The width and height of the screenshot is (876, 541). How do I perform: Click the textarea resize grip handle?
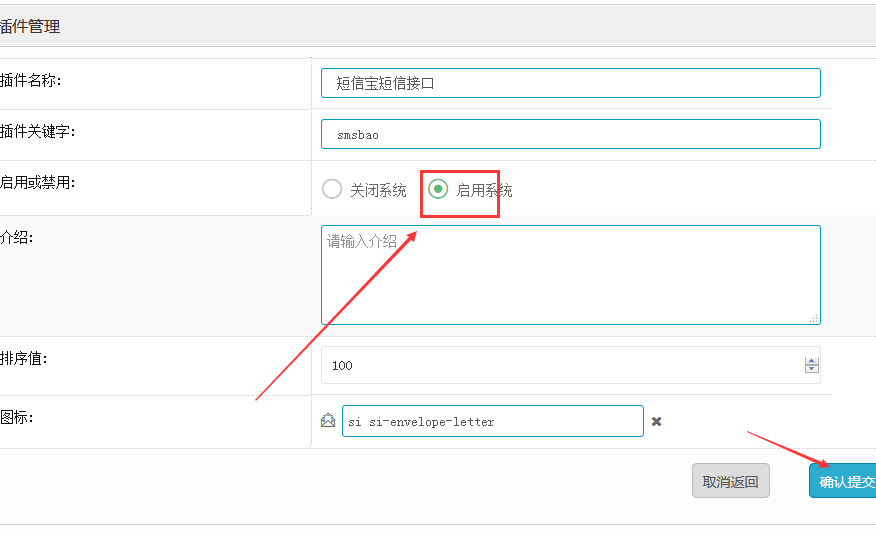pos(814,319)
